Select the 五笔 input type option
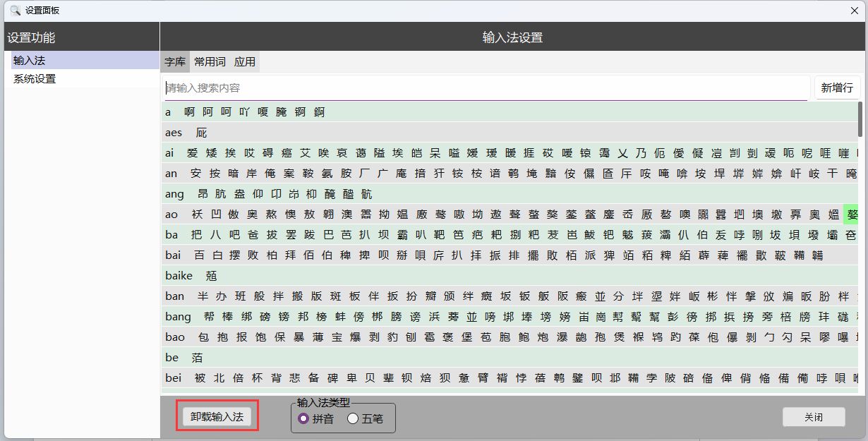Screen dimensions: 868x441 point(354,418)
